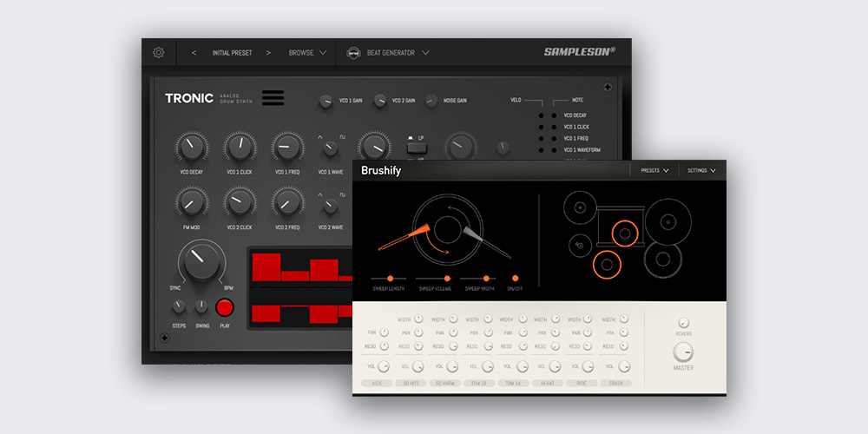Toggle the NOTE dot for VCO 1 Freq
This screenshot has width=868, height=434.
point(554,138)
